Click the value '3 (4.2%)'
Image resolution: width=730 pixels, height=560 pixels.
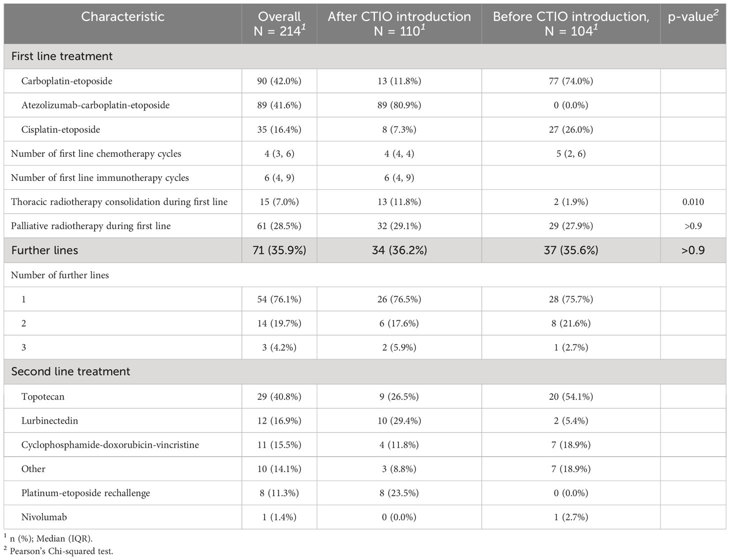click(279, 347)
